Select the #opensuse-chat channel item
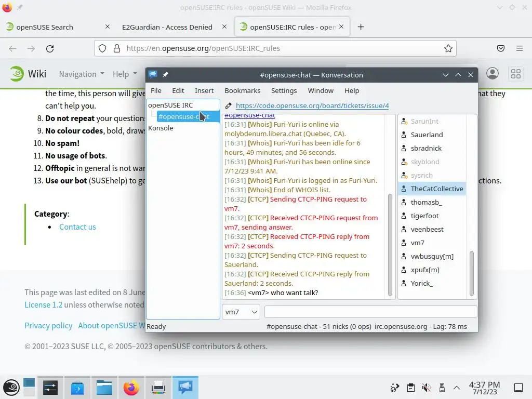 [188, 116]
